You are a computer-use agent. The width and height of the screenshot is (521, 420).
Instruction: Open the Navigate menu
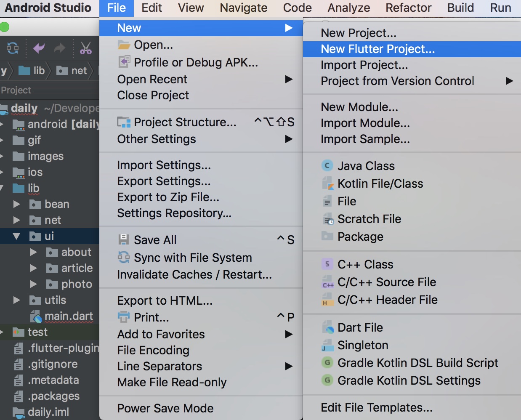pyautogui.click(x=244, y=8)
